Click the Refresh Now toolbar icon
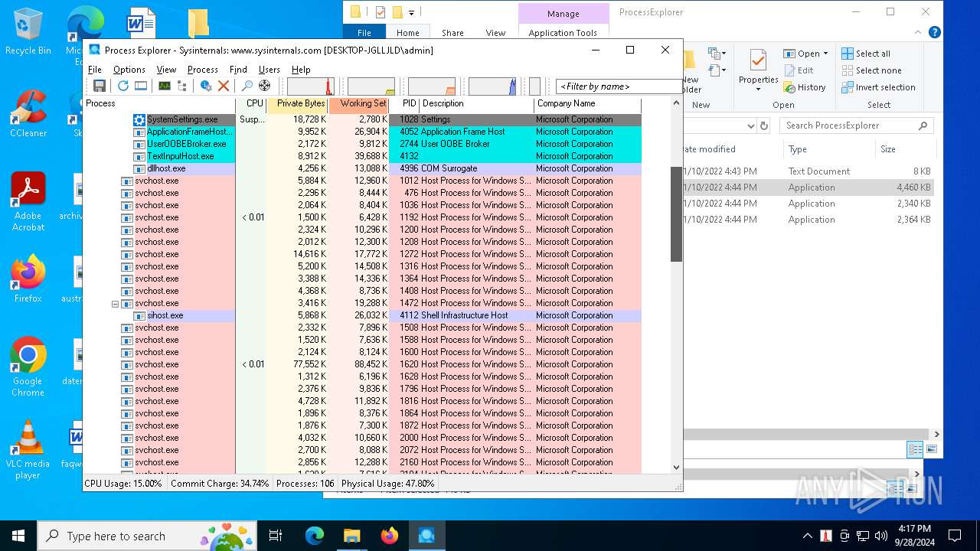Viewport: 980px width, 551px height. 122,86
